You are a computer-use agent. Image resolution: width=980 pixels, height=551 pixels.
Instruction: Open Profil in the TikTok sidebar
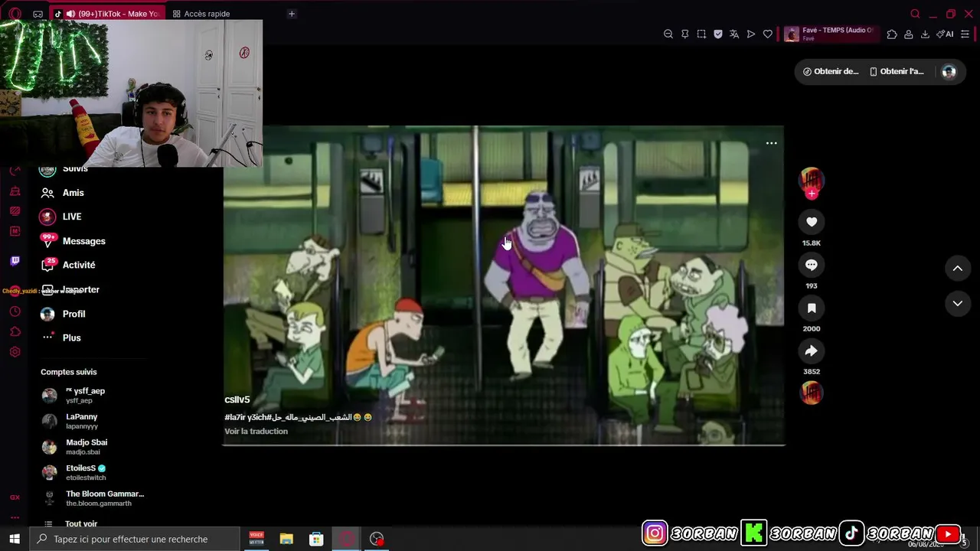point(64,314)
